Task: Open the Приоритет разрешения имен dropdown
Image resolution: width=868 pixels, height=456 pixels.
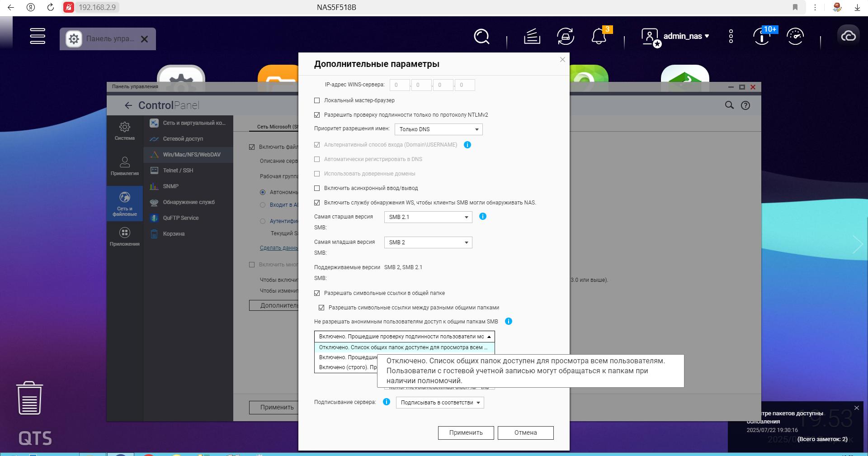Action: click(439, 129)
